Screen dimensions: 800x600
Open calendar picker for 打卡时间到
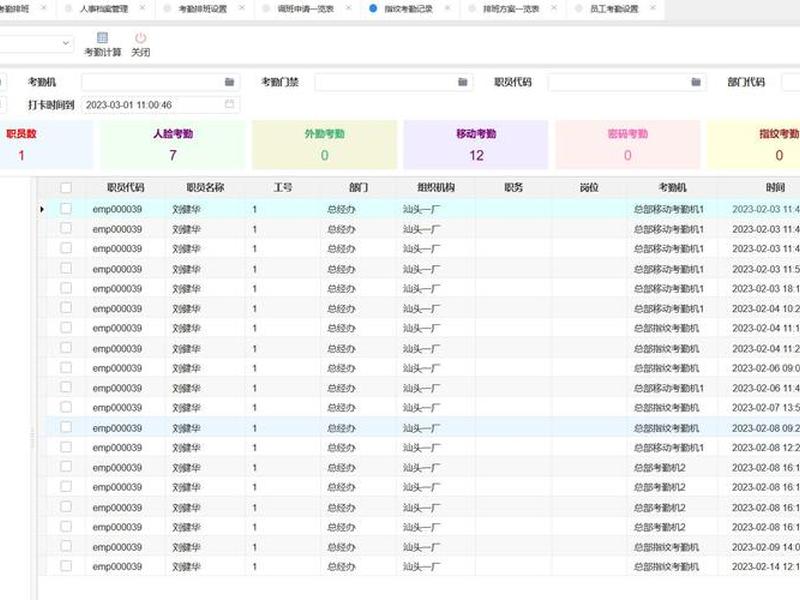[x=229, y=104]
